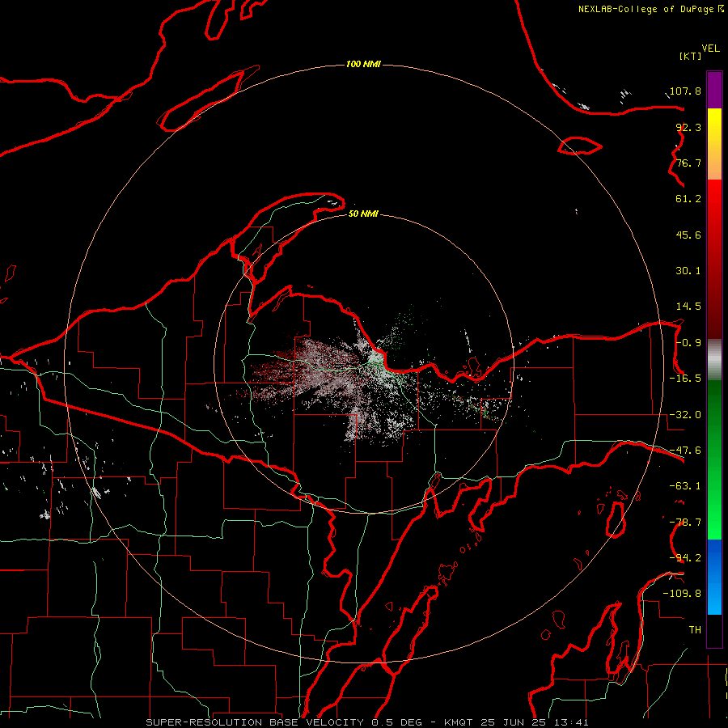Click the 0.5 DEG elevation text
This screenshot has width=728, height=728.
(396, 722)
